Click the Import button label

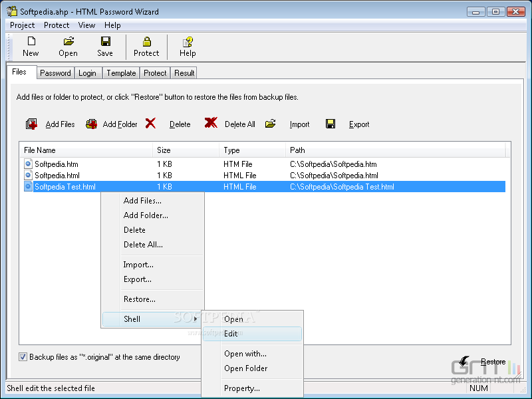click(300, 124)
